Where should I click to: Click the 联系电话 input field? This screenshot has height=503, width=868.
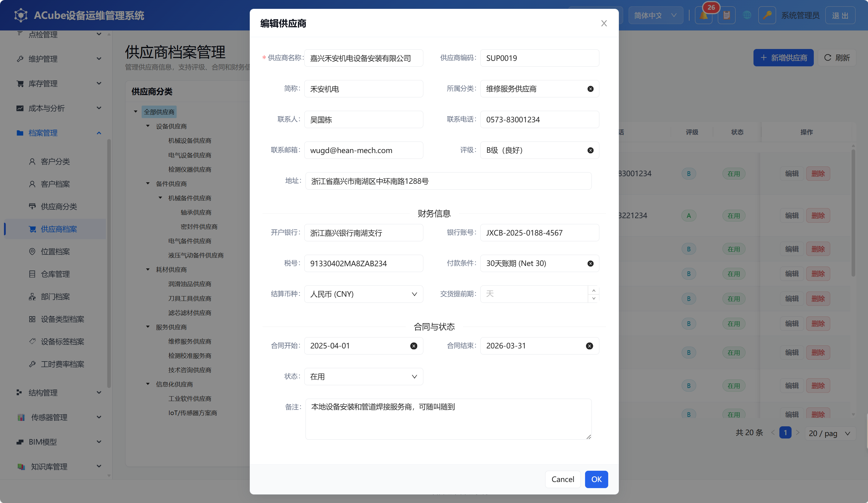[539, 120]
